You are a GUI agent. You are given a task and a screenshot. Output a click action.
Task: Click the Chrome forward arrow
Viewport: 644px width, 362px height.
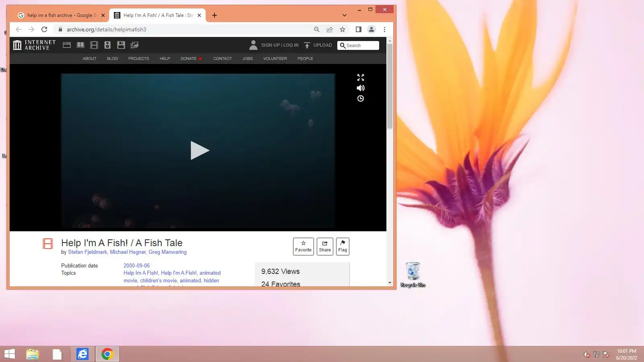31,29
